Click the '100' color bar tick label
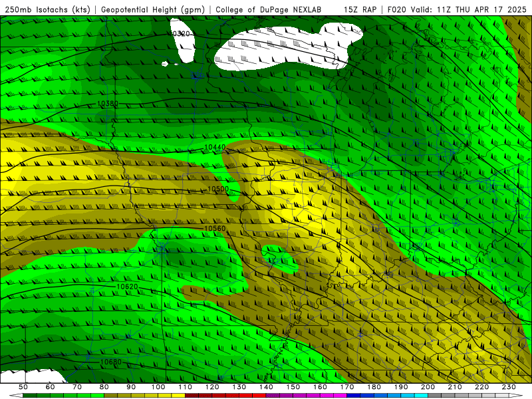 (x=158, y=387)
